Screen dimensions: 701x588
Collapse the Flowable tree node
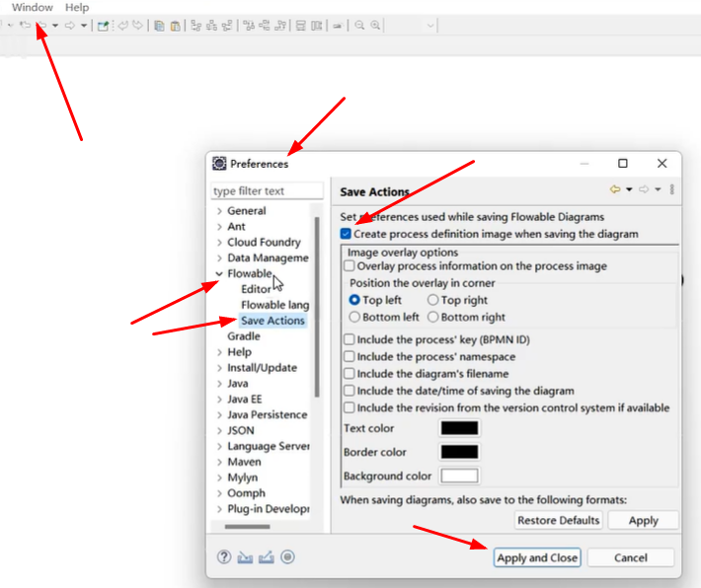tap(219, 273)
